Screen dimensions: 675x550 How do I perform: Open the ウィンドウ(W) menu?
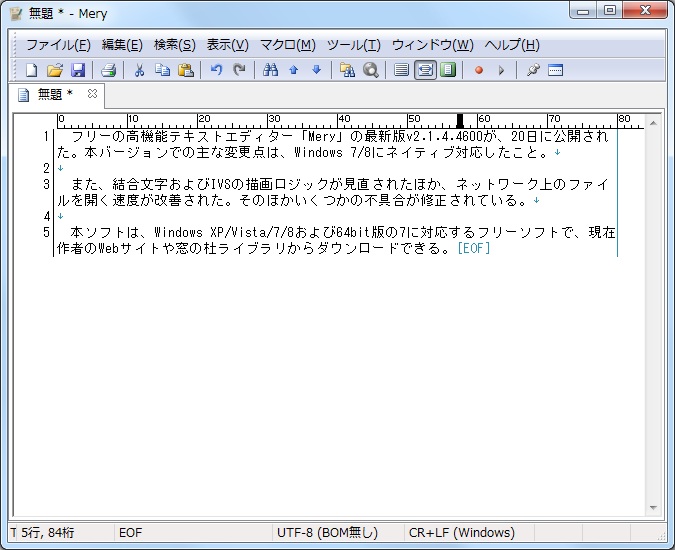(433, 45)
